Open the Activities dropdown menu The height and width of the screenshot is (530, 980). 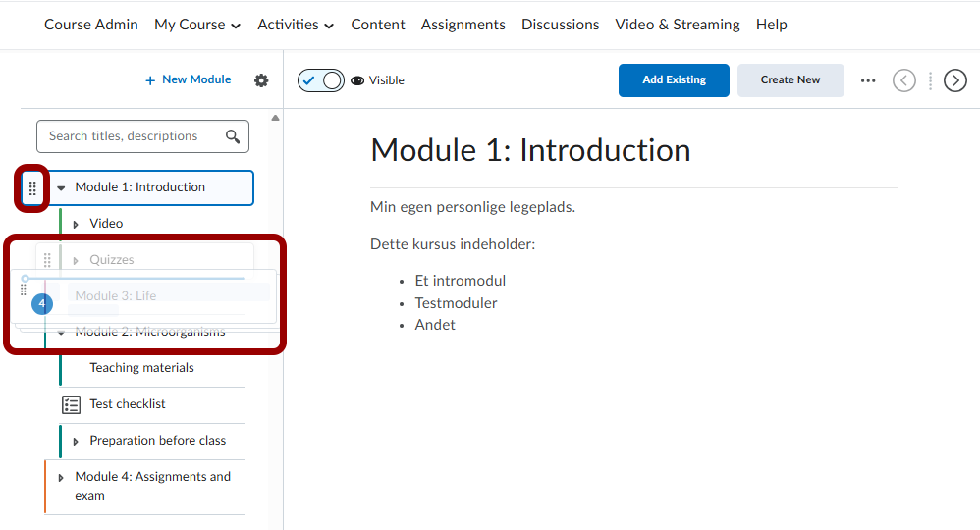tap(296, 25)
